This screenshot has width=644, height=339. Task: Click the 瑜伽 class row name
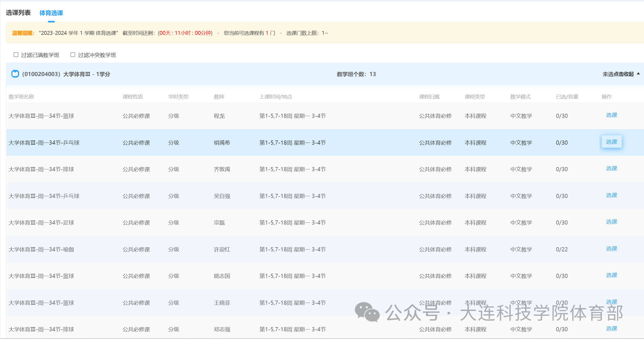pyautogui.click(x=41, y=250)
